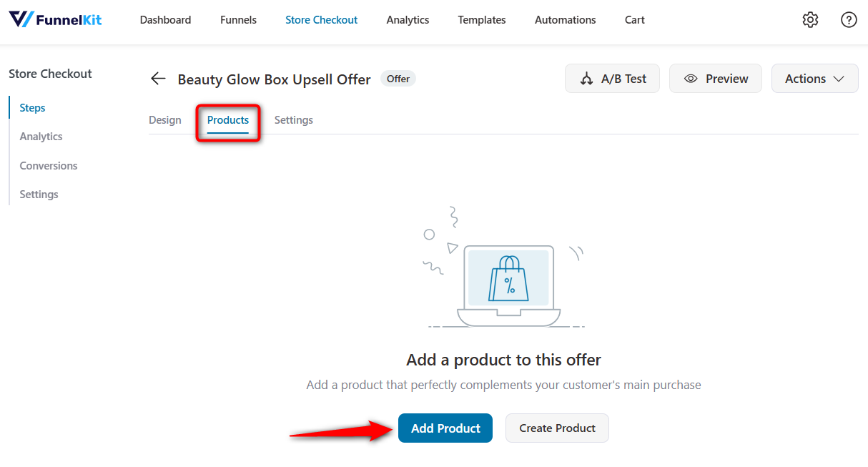Open the FunnelKit settings gear
This screenshot has height=467, width=868.
pos(810,19)
